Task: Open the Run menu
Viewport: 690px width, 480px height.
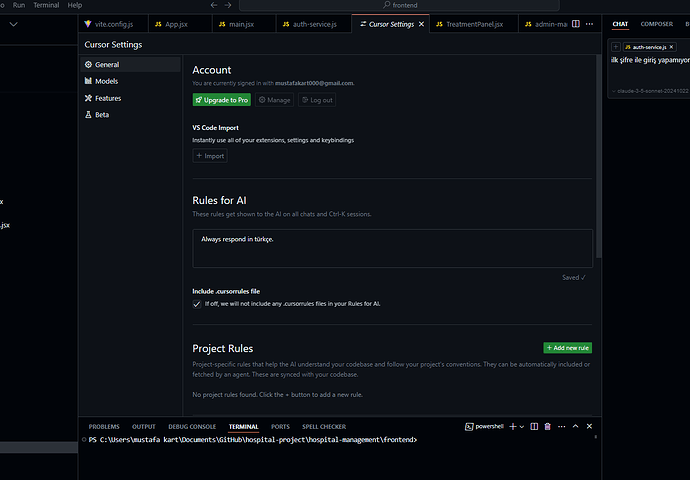Action: [x=19, y=5]
